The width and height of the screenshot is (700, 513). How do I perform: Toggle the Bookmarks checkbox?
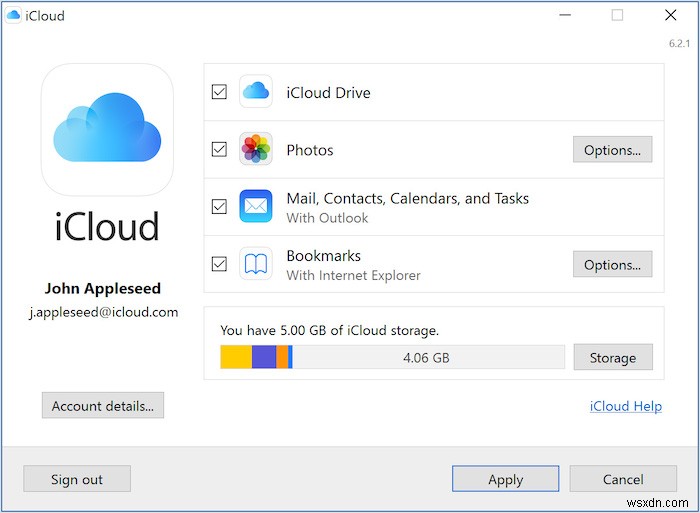point(219,264)
